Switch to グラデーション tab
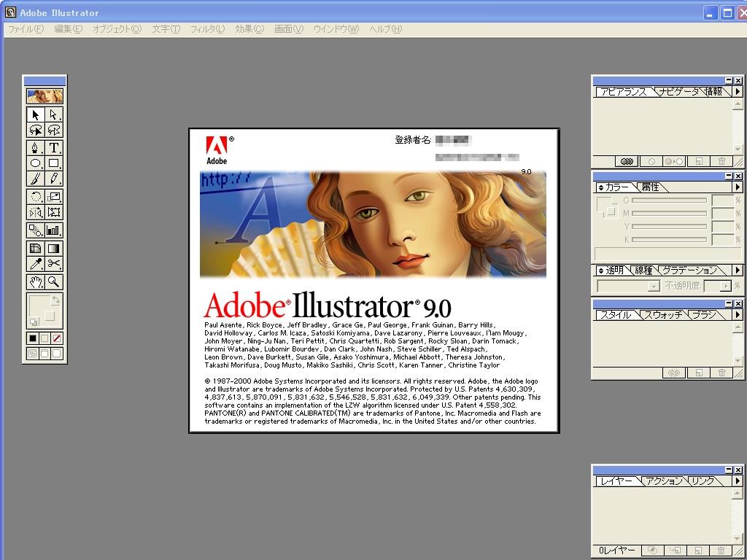 pos(690,271)
